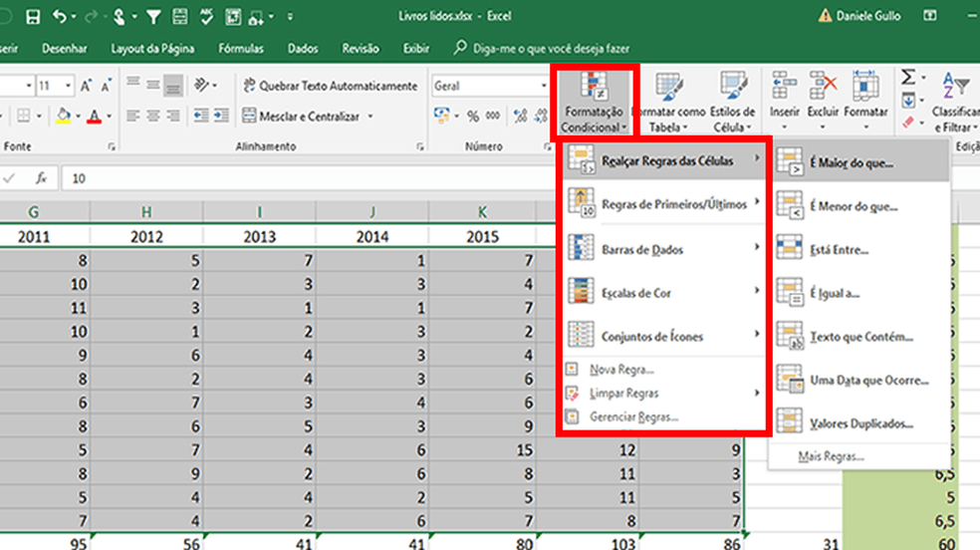This screenshot has height=550, width=980.
Task: Click the filter funnel icon in title bar
Action: tap(152, 17)
